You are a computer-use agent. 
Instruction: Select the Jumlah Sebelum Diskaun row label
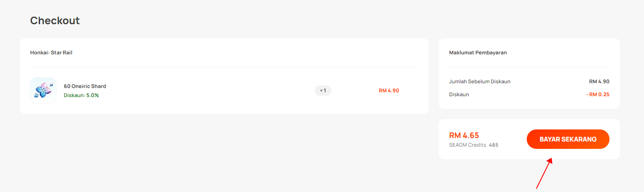tap(480, 82)
